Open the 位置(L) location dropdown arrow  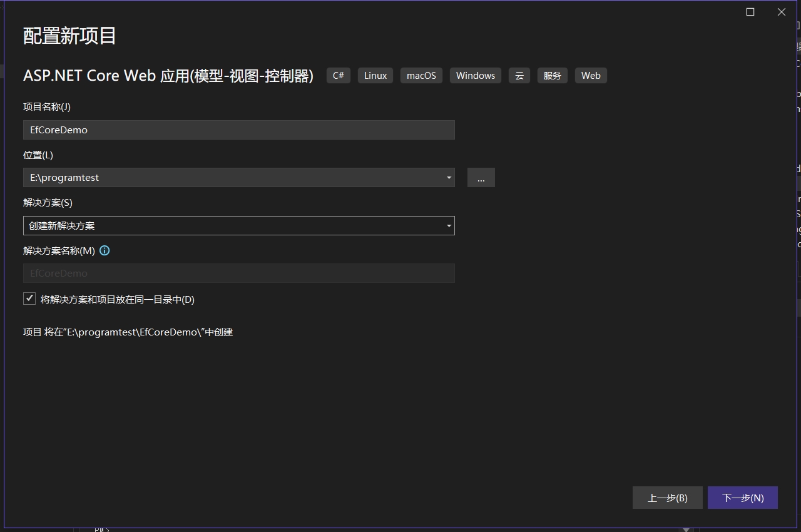[x=448, y=177]
